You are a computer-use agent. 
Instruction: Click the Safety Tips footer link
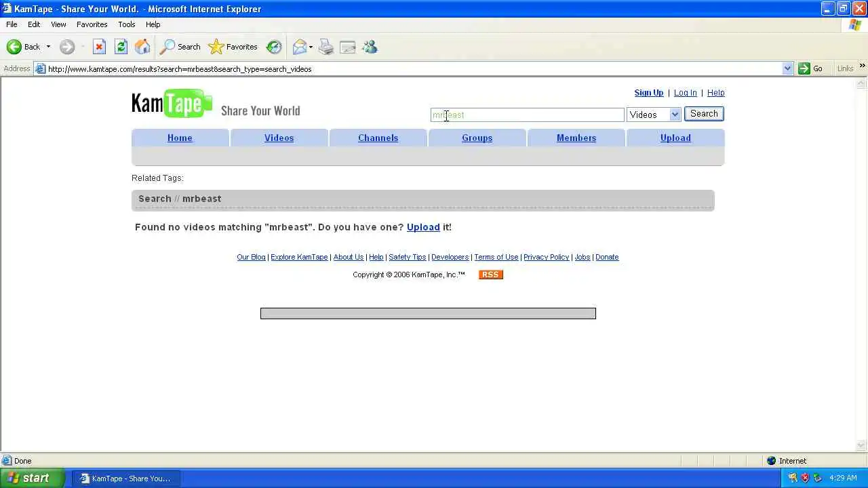coord(408,257)
